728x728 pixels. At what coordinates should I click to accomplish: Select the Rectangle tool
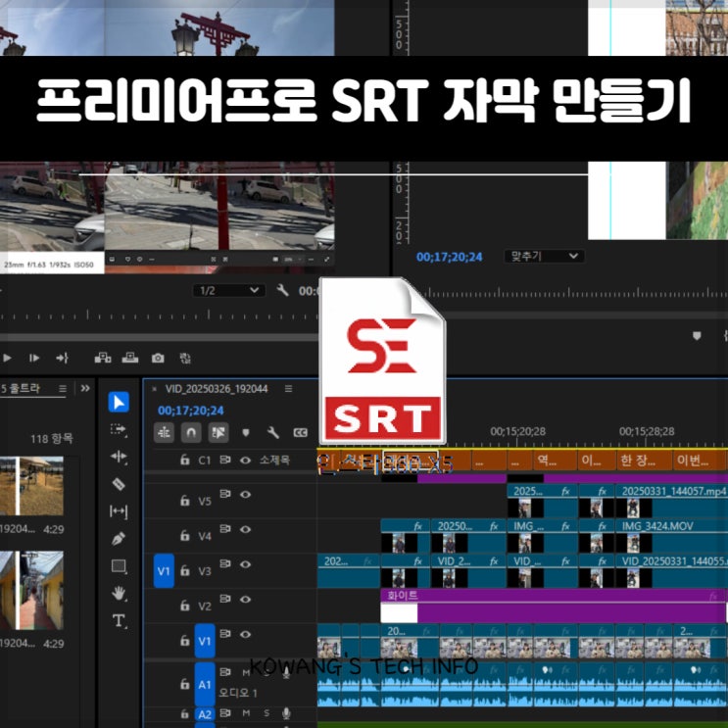pyautogui.click(x=119, y=566)
